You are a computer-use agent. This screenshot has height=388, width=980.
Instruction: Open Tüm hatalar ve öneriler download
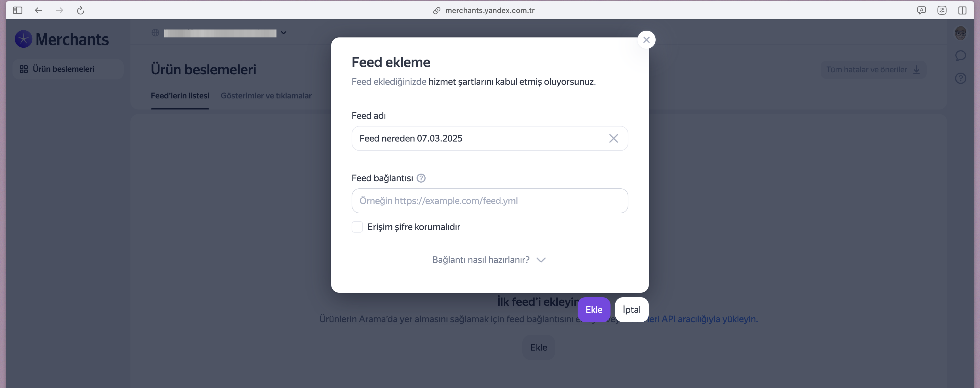tap(873, 69)
